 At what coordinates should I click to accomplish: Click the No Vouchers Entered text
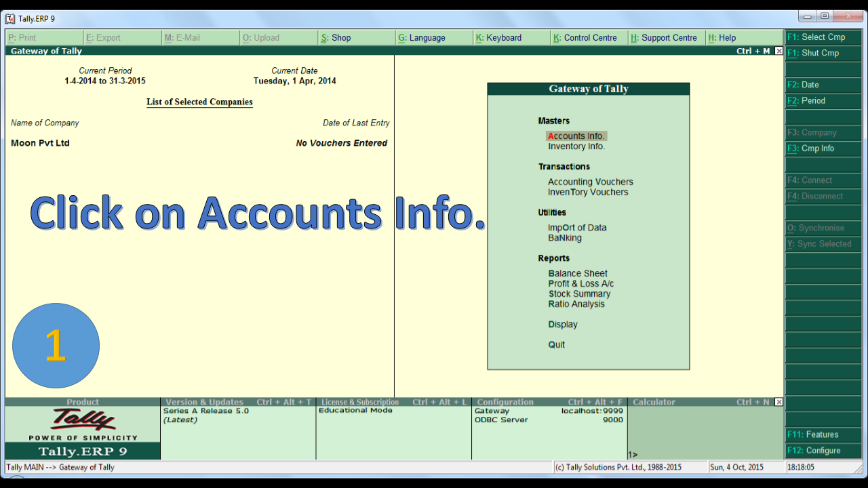coord(342,143)
